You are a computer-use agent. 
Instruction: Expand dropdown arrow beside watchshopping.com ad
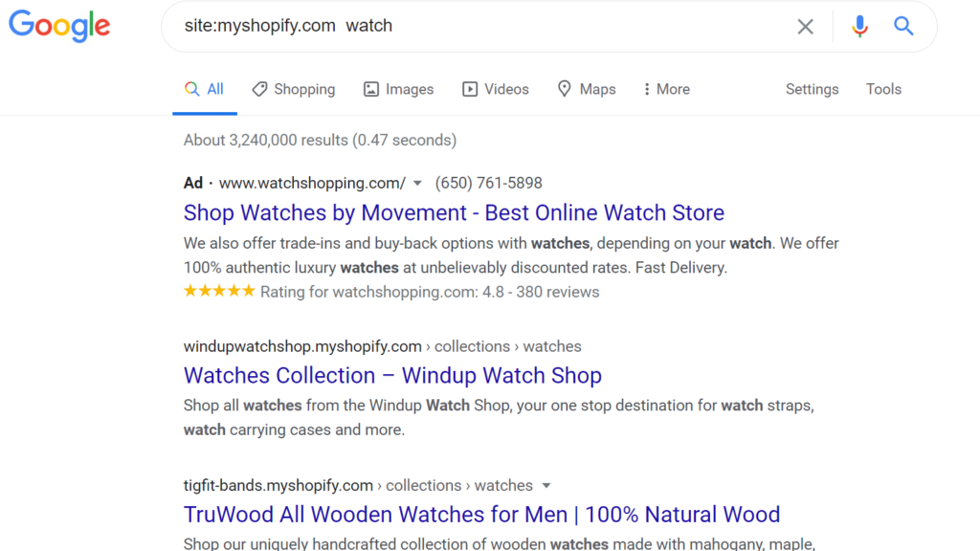pyautogui.click(x=417, y=183)
